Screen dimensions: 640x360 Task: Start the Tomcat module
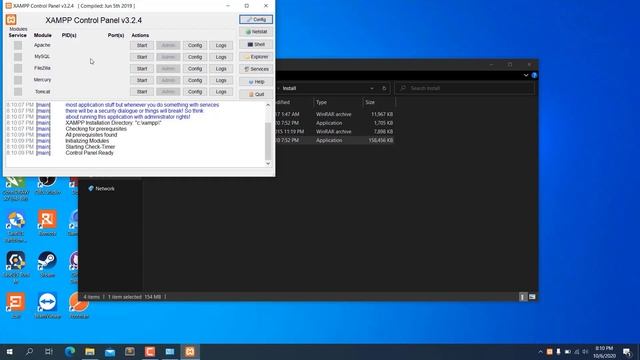pyautogui.click(x=142, y=92)
